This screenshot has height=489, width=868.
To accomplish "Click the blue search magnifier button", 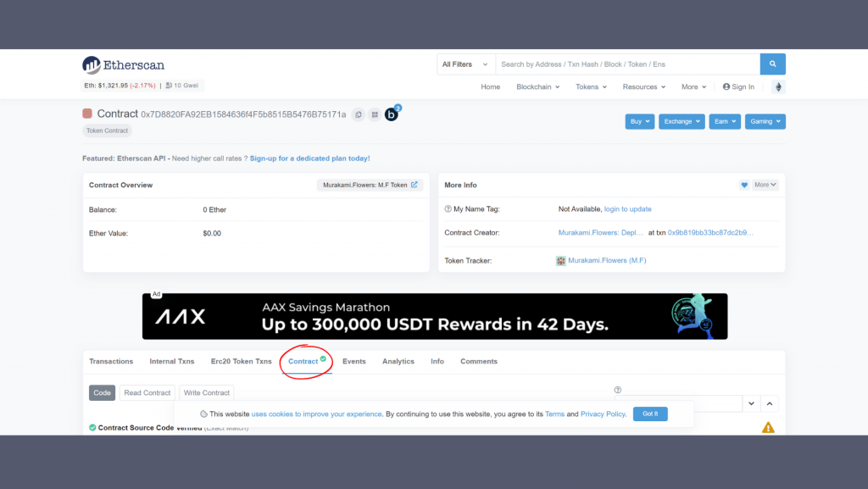I will pos(772,64).
